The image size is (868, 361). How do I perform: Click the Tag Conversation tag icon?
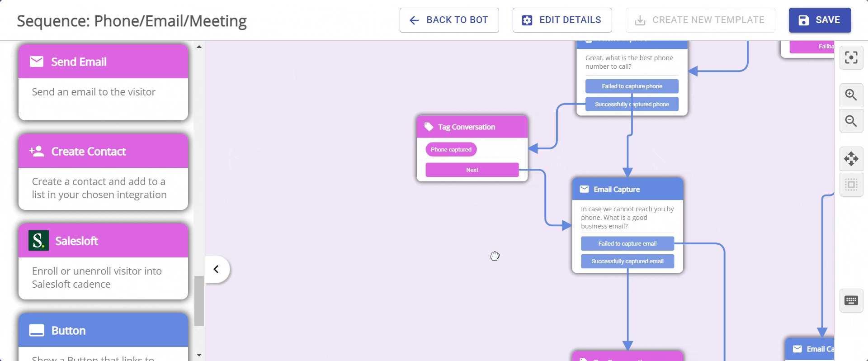429,127
